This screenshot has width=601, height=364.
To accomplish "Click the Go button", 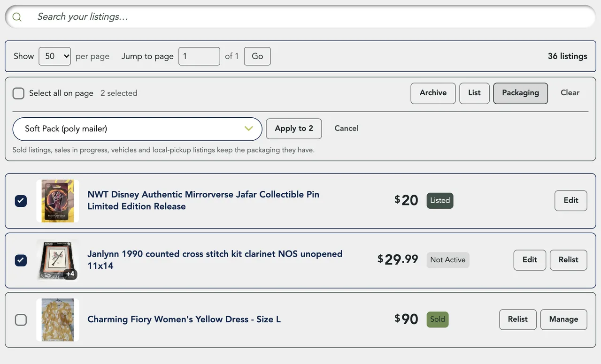I will [x=257, y=56].
